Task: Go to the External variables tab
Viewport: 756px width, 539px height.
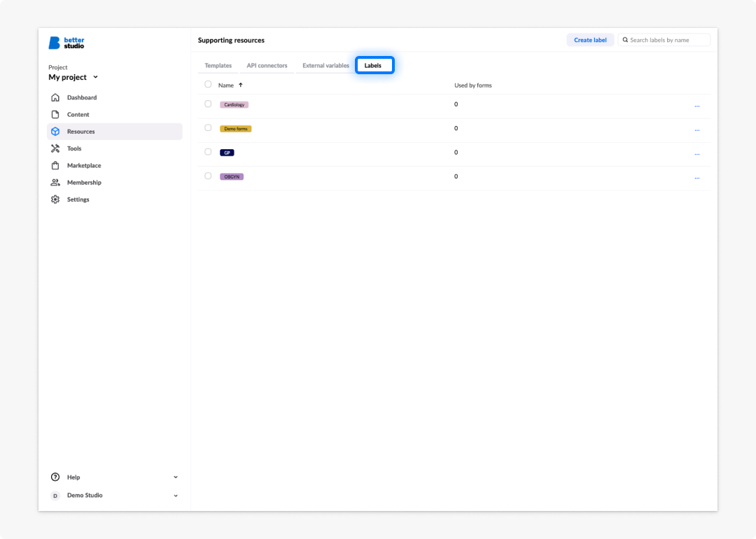Action: (325, 66)
